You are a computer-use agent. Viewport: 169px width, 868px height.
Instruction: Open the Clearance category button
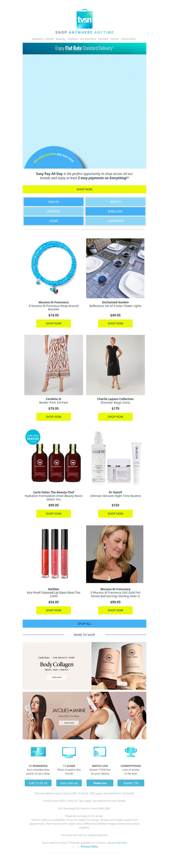115,221
